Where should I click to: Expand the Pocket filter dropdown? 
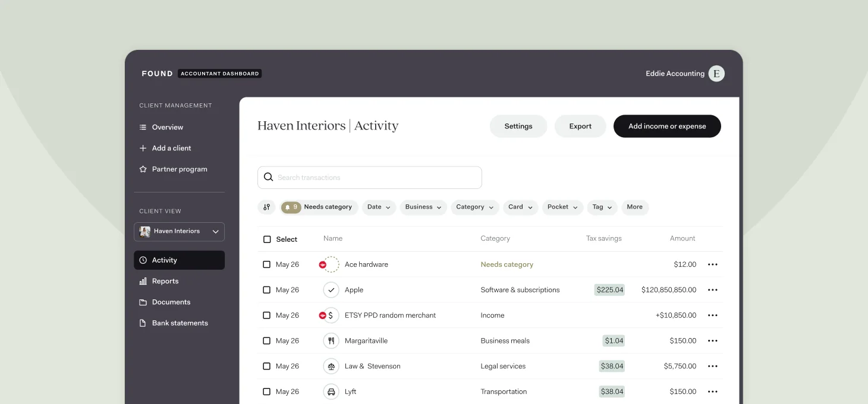pyautogui.click(x=562, y=207)
